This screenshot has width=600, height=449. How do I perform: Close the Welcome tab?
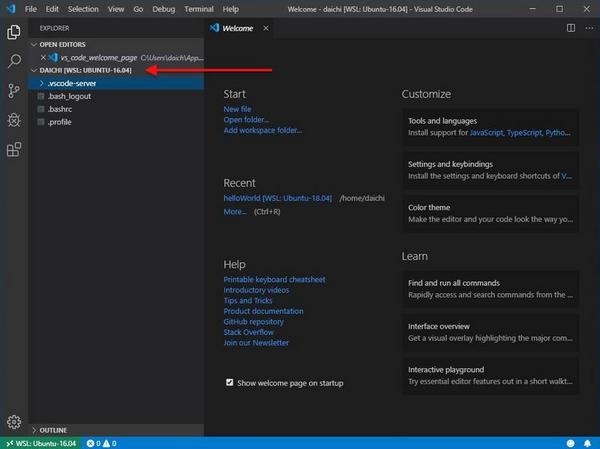266,28
